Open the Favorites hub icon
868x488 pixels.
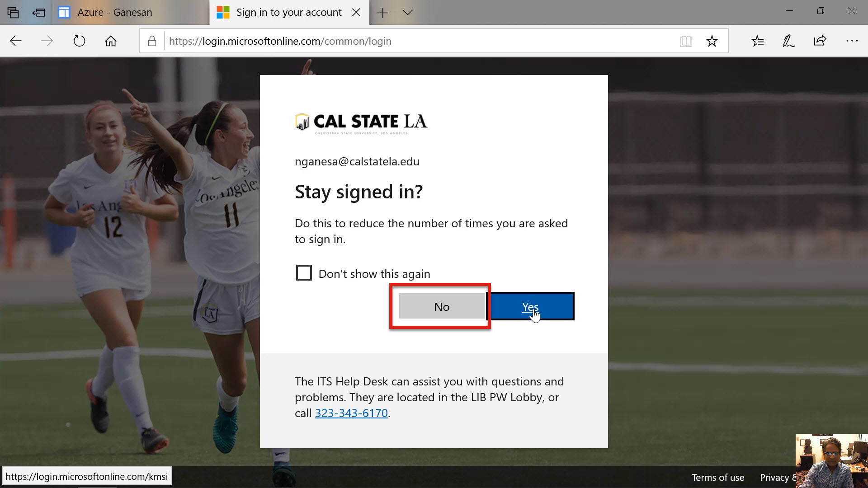[757, 41]
